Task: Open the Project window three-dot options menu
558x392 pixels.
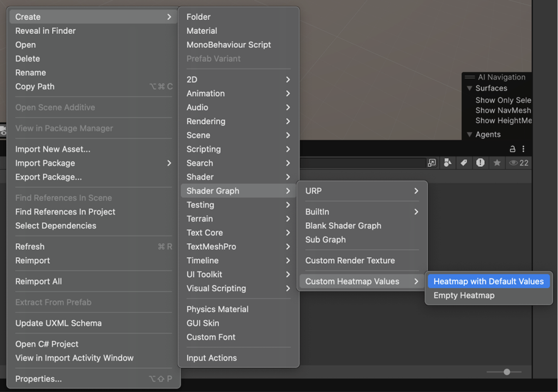Action: pos(523,149)
